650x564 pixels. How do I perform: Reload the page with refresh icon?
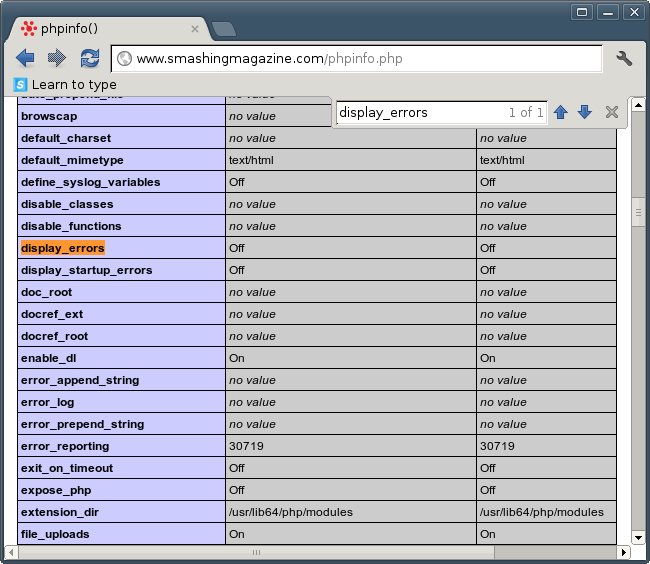pos(90,58)
